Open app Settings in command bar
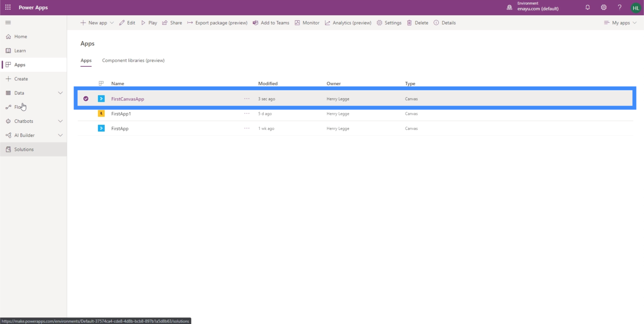Viewport: 644px width, 324px height. 389,23
